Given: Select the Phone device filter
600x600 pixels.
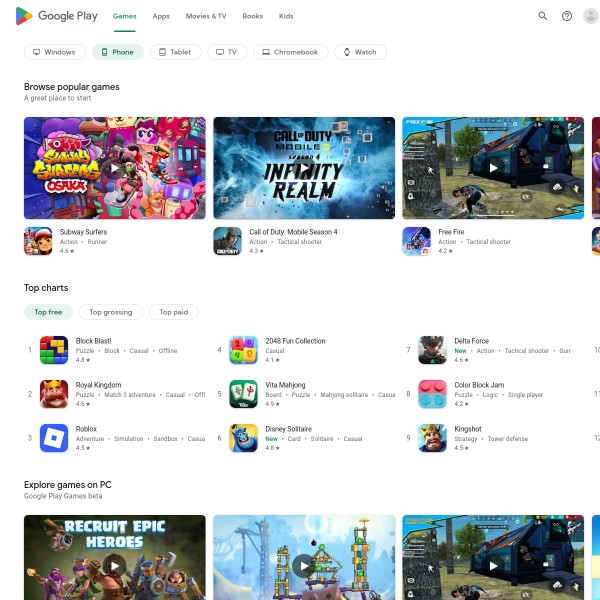Looking at the screenshot, I should [118, 52].
